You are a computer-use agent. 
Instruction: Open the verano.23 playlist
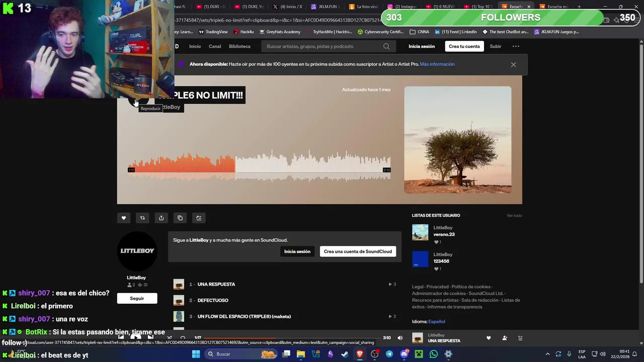tap(444, 234)
